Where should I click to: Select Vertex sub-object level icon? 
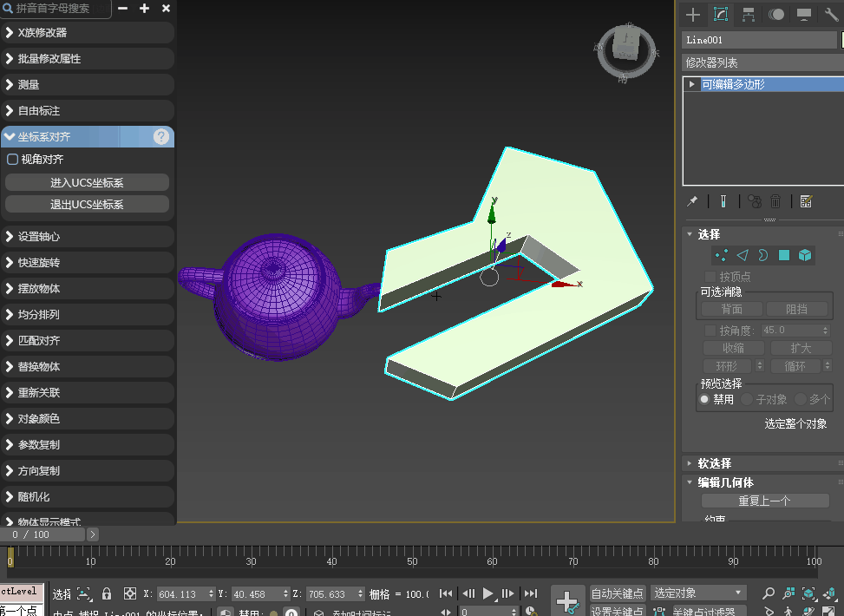[x=722, y=255]
